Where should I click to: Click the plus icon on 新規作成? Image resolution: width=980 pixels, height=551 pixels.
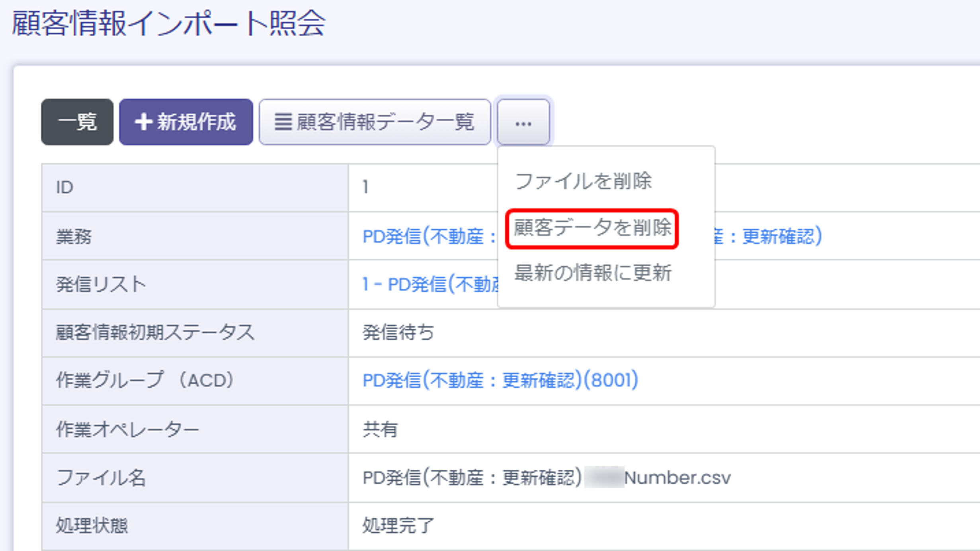(143, 122)
